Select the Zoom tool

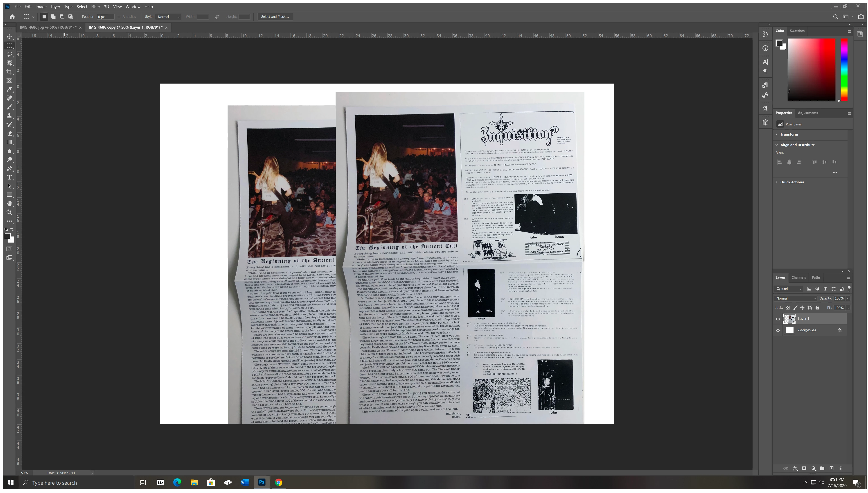point(9,212)
